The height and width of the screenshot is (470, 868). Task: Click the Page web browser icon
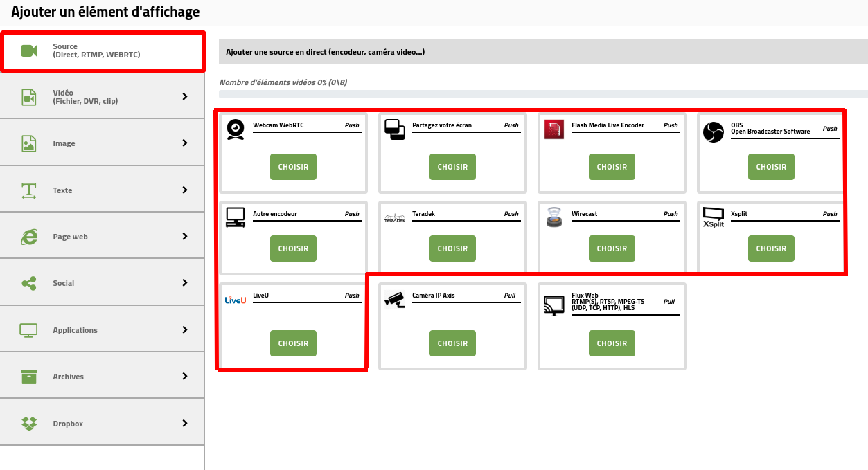coord(28,237)
